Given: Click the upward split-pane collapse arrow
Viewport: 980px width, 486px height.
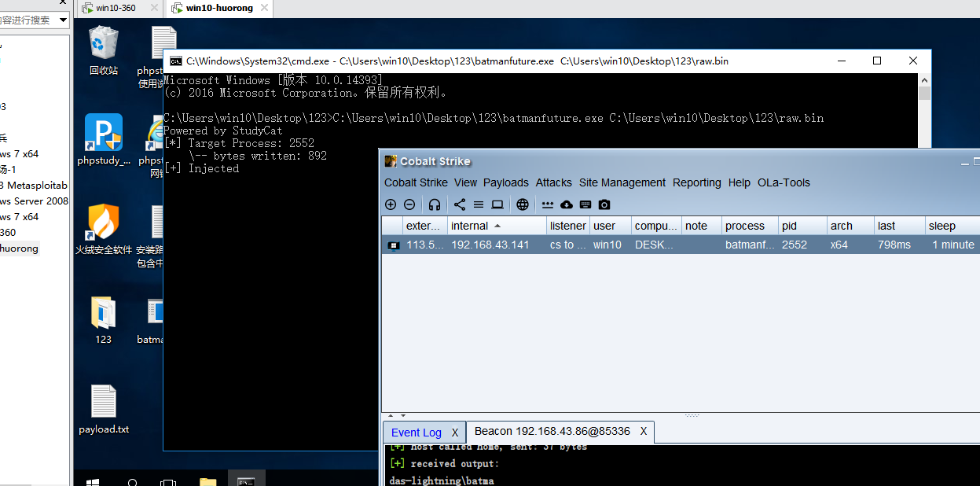Looking at the screenshot, I should pos(392,415).
